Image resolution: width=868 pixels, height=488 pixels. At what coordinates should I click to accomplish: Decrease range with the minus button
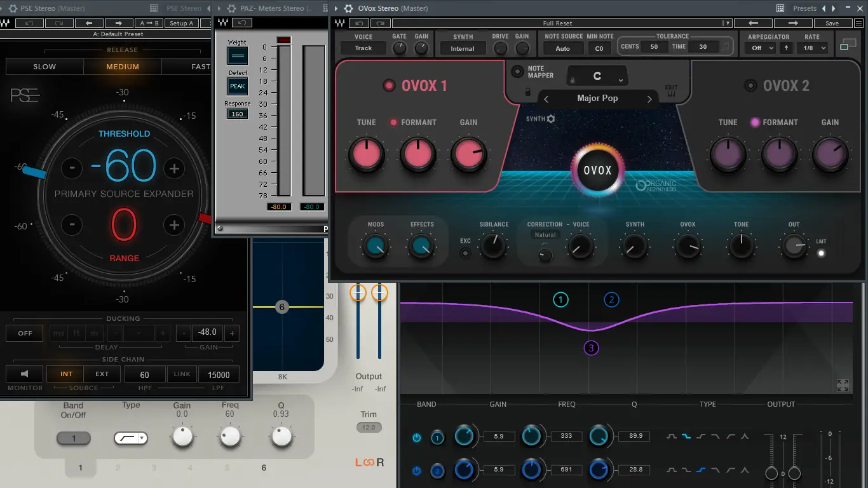(72, 225)
